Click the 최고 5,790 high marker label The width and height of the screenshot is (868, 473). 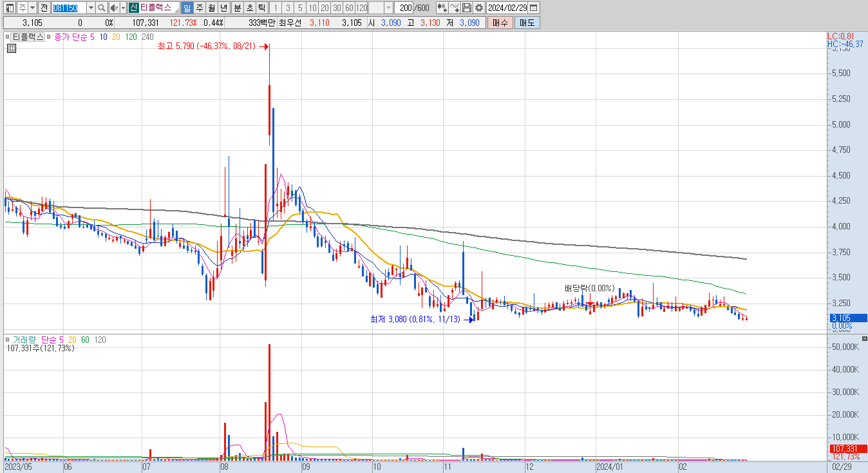(x=207, y=46)
